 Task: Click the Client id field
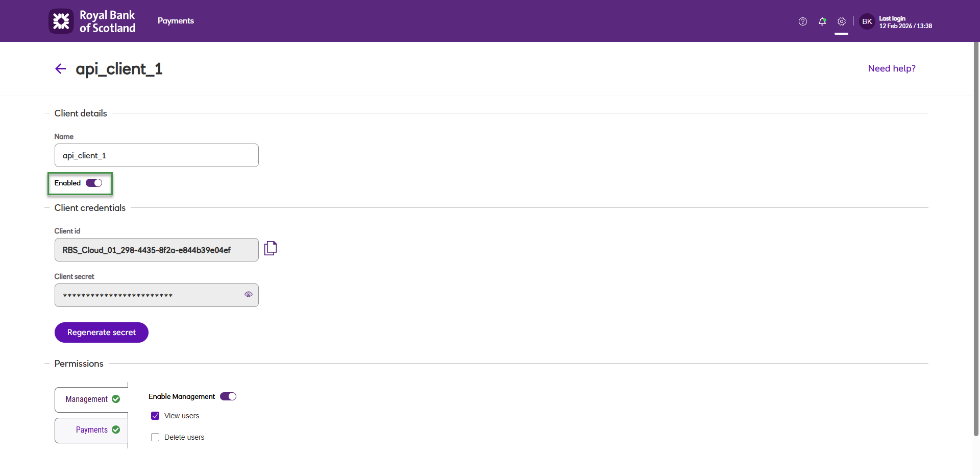[157, 250]
